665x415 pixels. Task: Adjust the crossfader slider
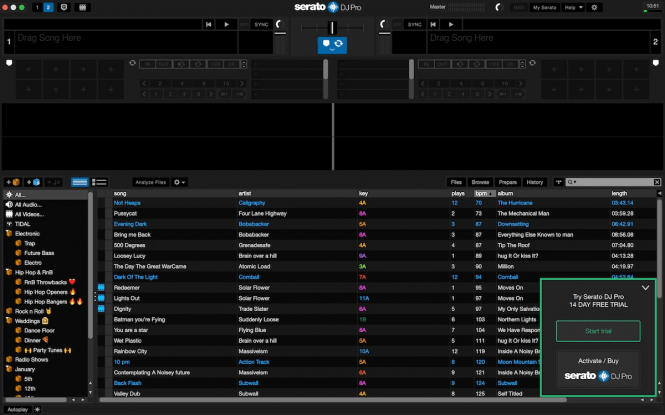pyautogui.click(x=332, y=28)
